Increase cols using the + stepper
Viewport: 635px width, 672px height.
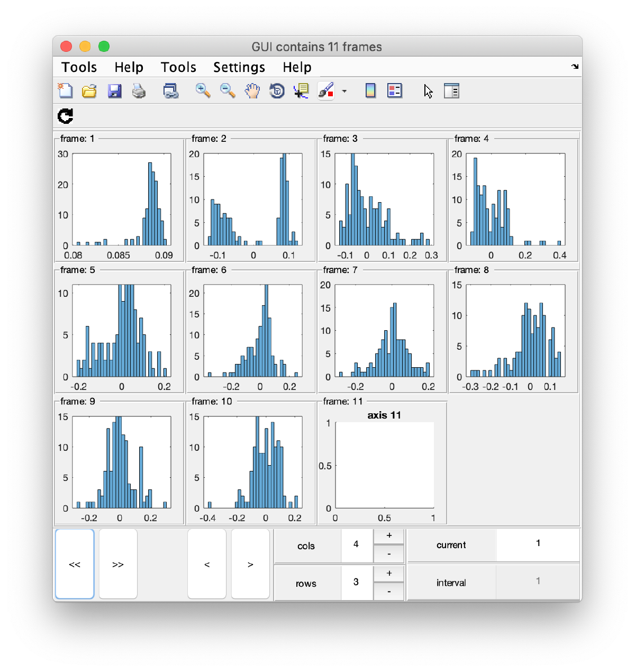(x=389, y=535)
